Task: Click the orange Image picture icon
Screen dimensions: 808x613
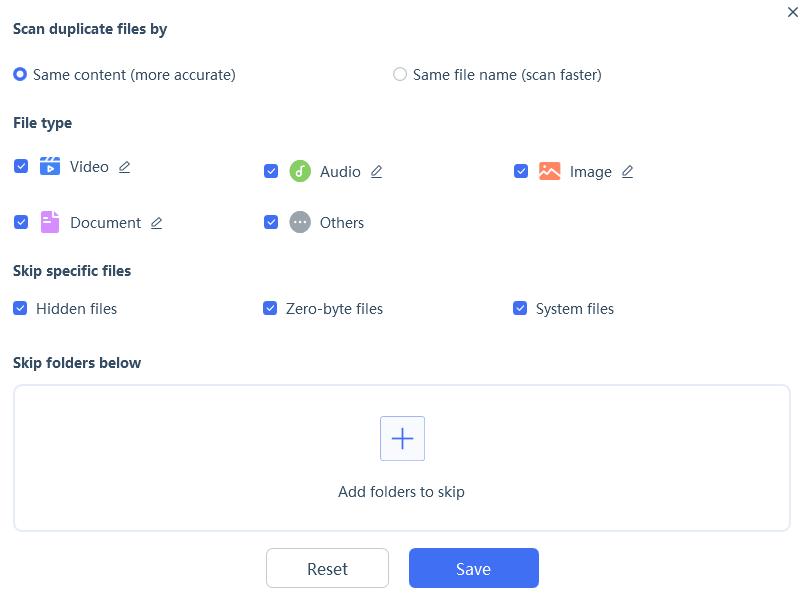Action: (550, 171)
